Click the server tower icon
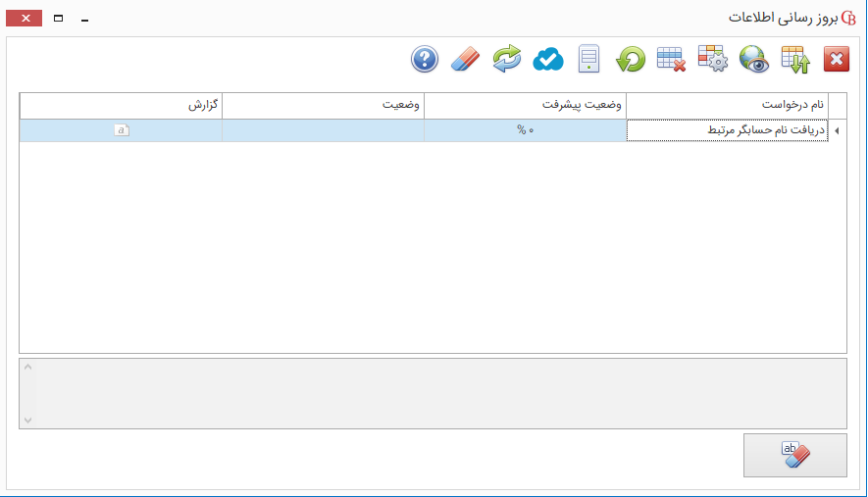 [588, 60]
